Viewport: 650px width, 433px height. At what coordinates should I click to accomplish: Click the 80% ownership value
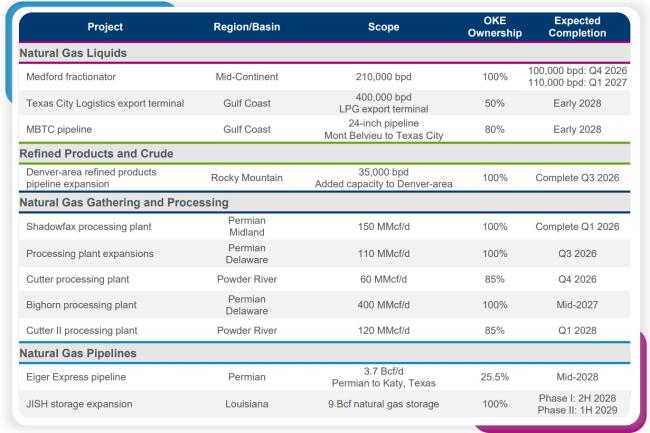point(495,129)
